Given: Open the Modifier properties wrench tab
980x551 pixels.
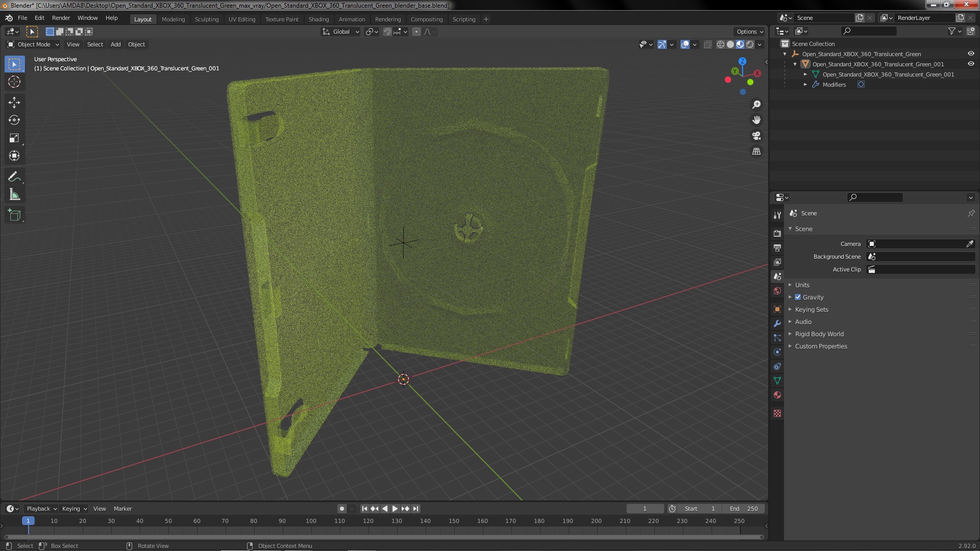Looking at the screenshot, I should (x=777, y=323).
